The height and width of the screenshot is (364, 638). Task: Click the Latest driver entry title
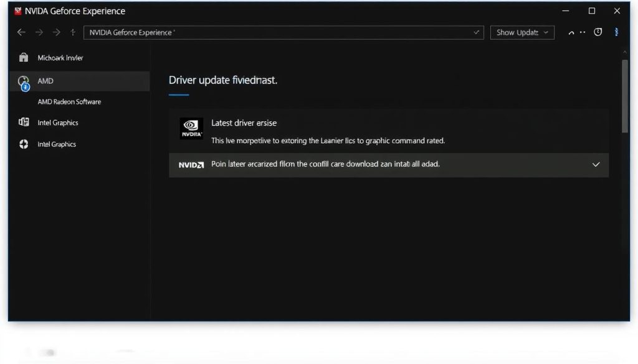click(244, 123)
